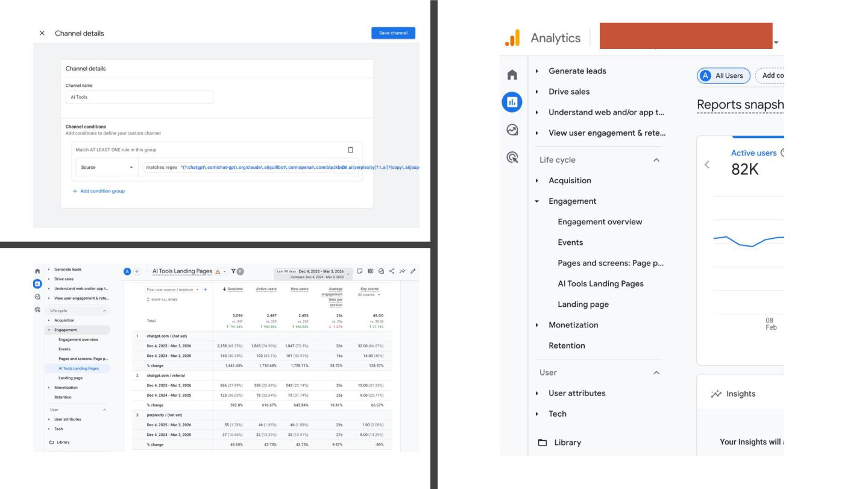The height and width of the screenshot is (489, 868).
Task: Select Reports icon in Reports snapshot window
Action: (x=512, y=103)
